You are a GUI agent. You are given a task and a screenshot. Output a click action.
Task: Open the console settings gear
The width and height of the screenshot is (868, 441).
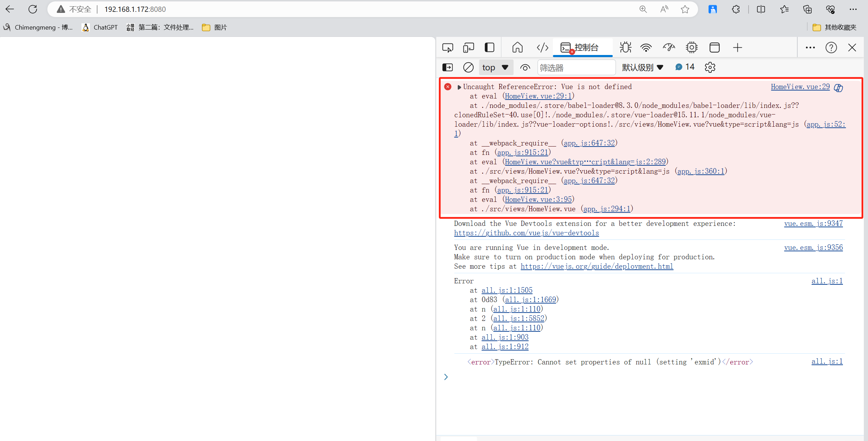(710, 67)
